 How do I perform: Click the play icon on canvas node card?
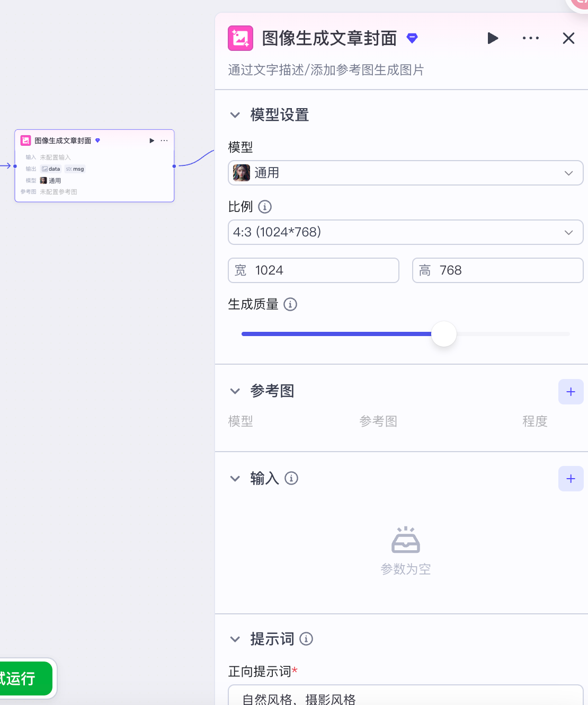[152, 140]
